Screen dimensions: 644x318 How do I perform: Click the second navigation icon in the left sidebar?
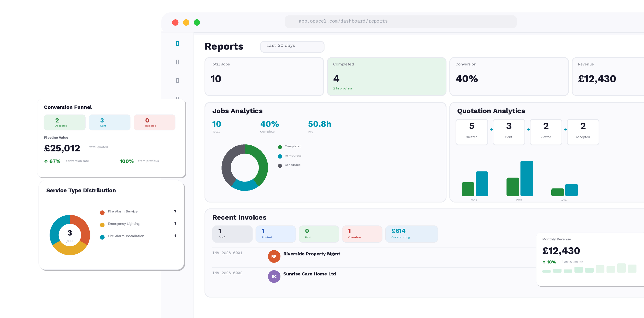click(x=178, y=61)
